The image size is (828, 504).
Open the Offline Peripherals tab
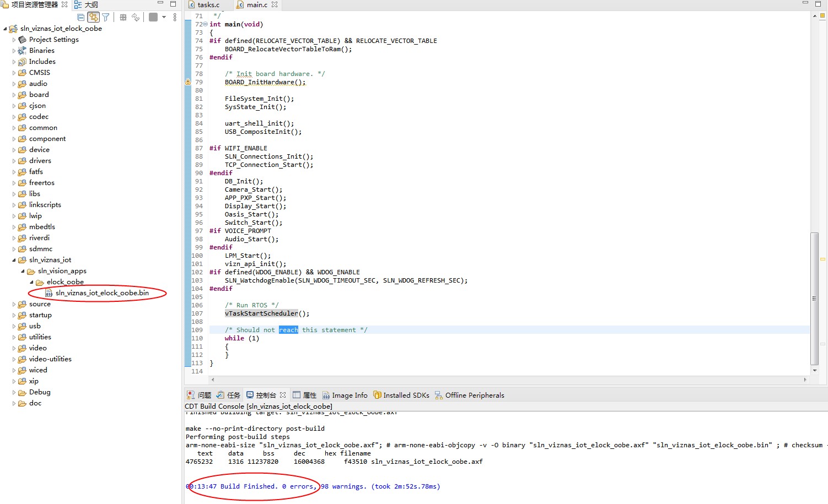pyautogui.click(x=469, y=395)
